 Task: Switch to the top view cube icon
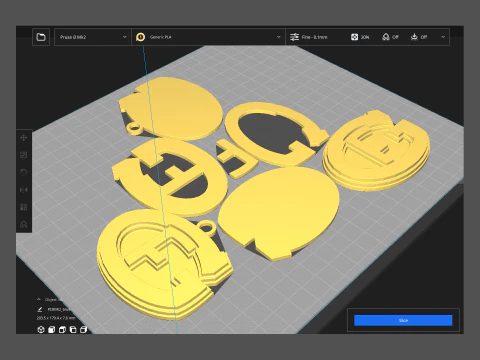coord(62,330)
